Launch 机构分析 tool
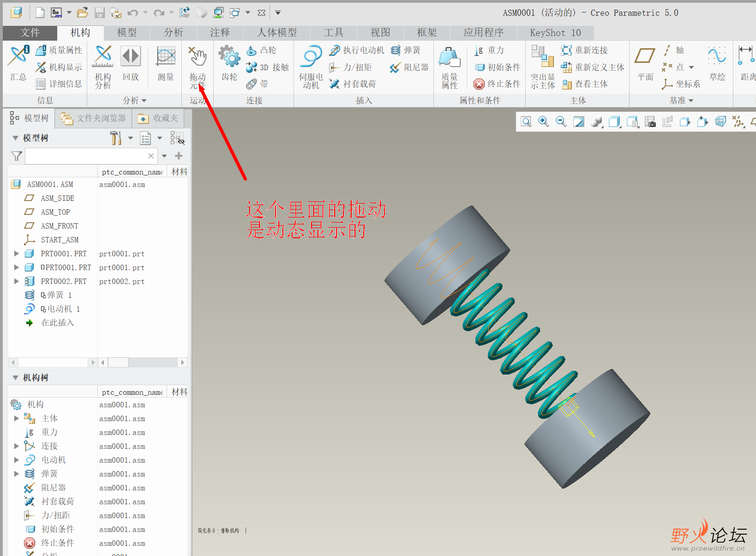Viewport: 756px width, 556px height. pos(103,67)
